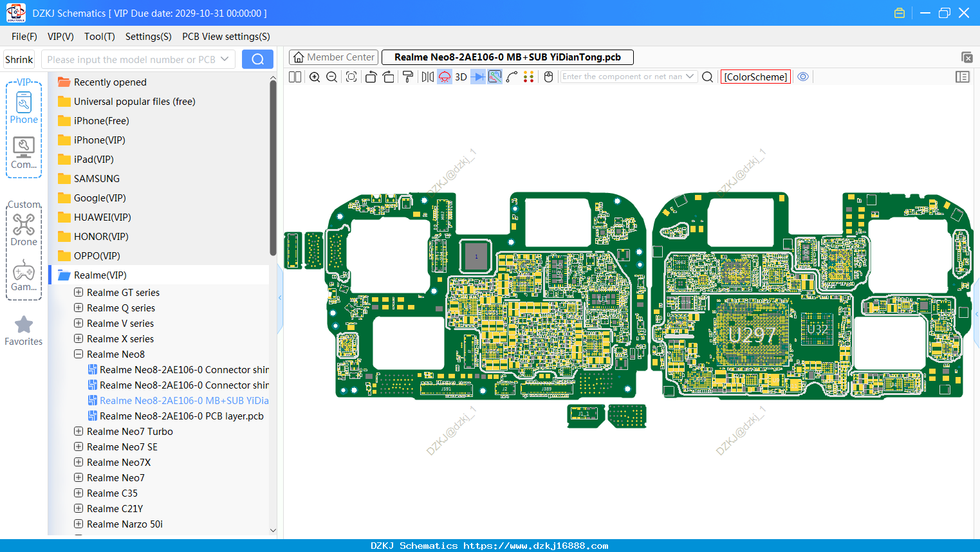Open the component name dropdown arrow
The width and height of the screenshot is (980, 552).
point(690,77)
